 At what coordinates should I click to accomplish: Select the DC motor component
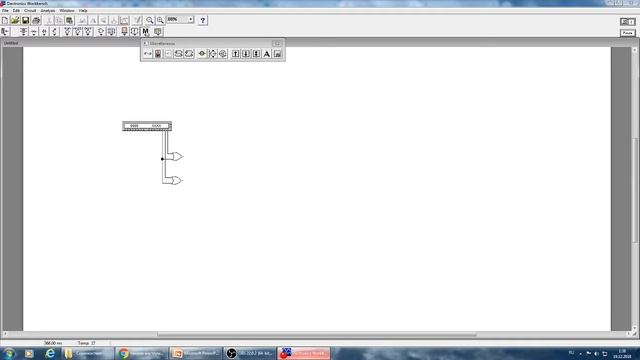tap(213, 54)
